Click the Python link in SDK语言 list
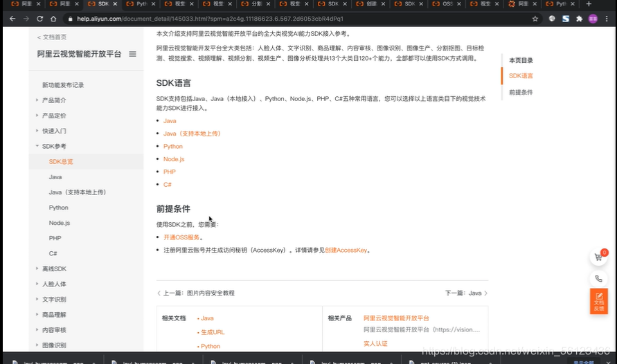Image resolution: width=617 pixels, height=364 pixels. [x=172, y=146]
